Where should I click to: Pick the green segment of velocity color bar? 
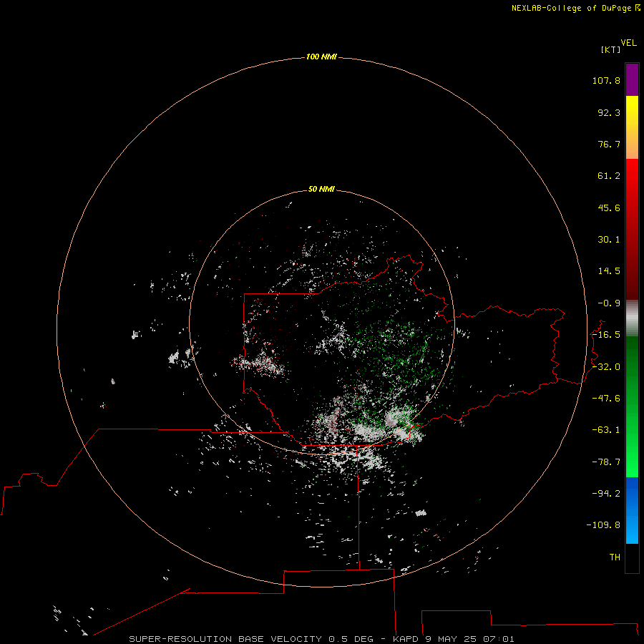632,406
